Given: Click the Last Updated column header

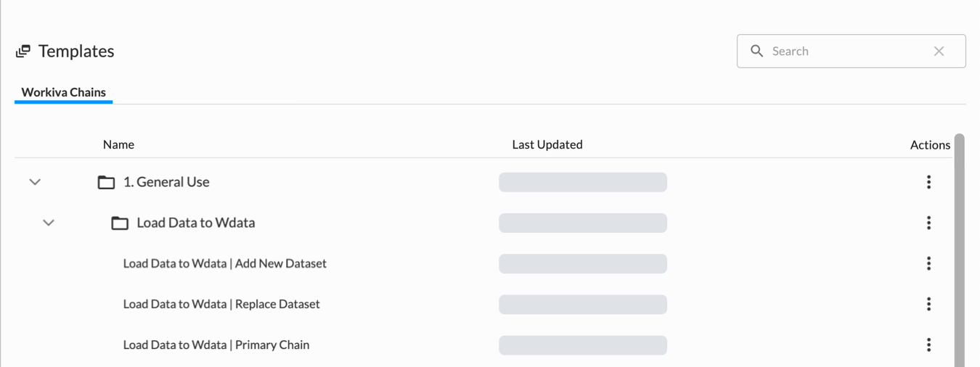Looking at the screenshot, I should tap(547, 144).
